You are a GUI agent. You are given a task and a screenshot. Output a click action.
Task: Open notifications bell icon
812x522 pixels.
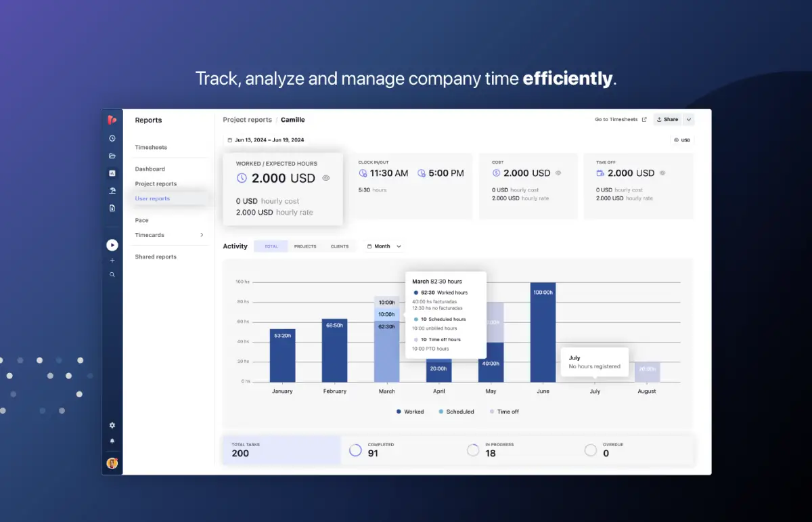pyautogui.click(x=112, y=441)
